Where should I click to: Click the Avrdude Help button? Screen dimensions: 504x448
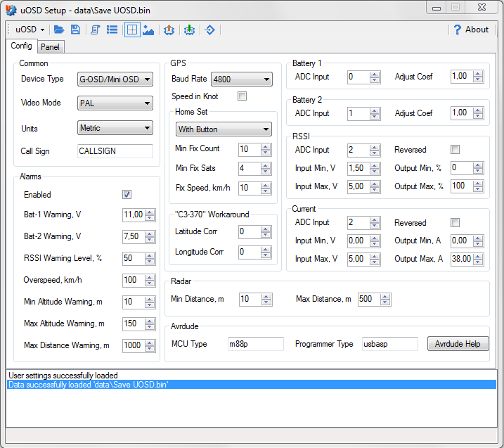(458, 344)
